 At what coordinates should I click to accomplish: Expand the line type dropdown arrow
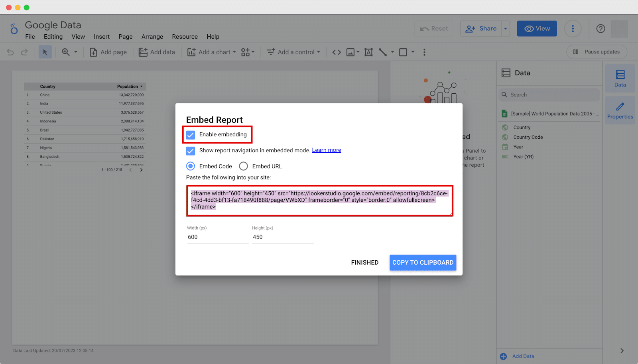coord(392,52)
